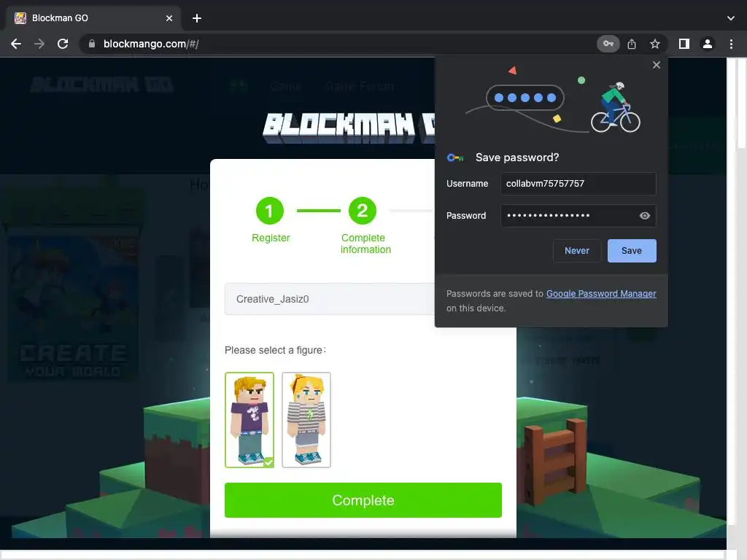Click the step 1 Register circle
This screenshot has height=560, width=747.
point(270,211)
